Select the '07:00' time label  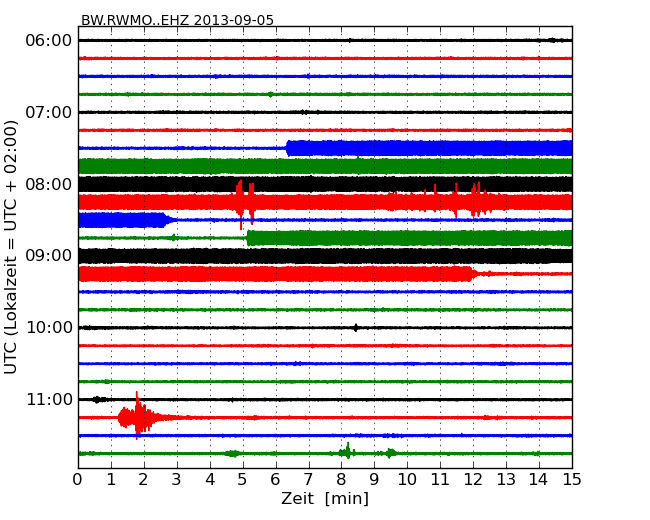49,112
